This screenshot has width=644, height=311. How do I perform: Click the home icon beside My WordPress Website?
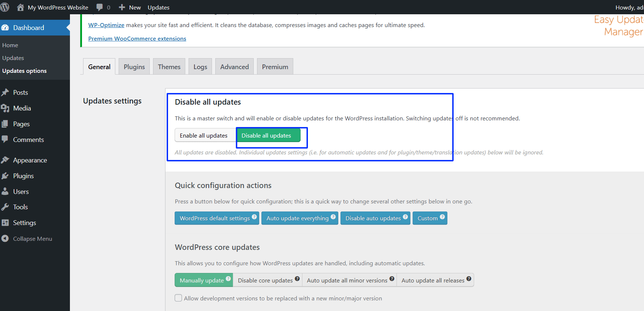coord(21,7)
